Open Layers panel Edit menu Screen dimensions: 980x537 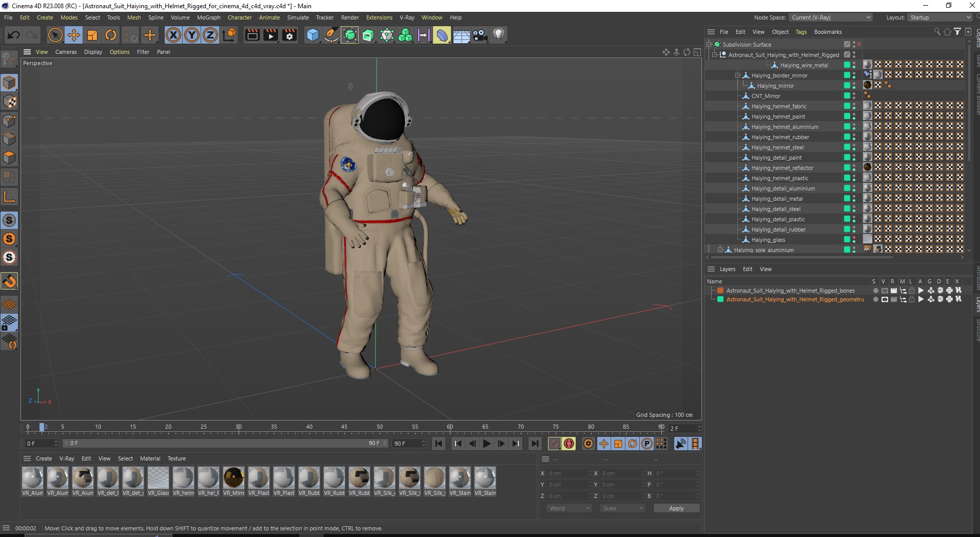(748, 269)
